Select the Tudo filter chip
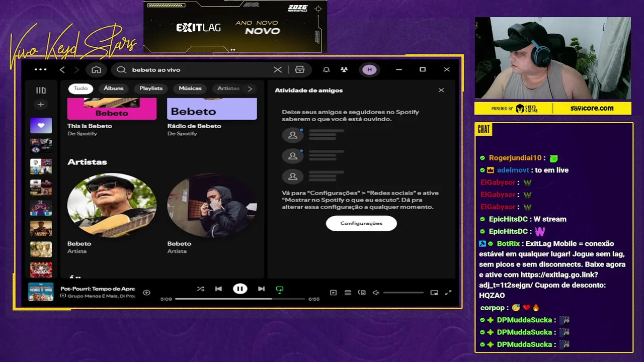The height and width of the screenshot is (362, 644). (80, 88)
